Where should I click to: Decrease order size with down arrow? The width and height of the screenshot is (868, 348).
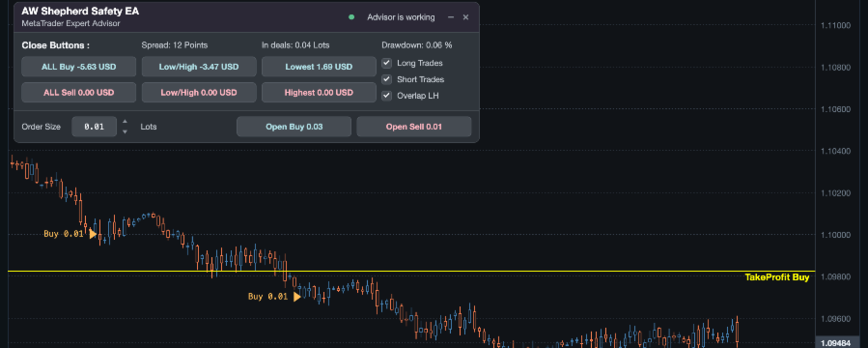126,131
